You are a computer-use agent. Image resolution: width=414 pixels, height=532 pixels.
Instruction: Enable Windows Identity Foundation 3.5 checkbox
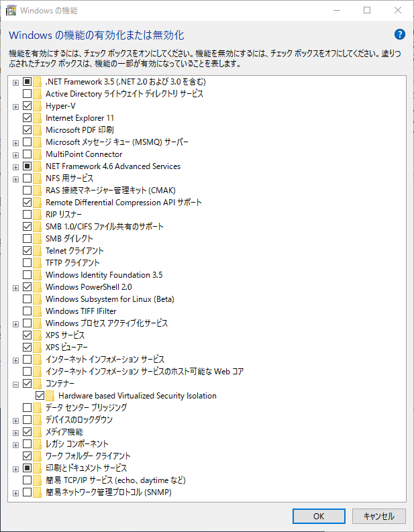click(27, 274)
